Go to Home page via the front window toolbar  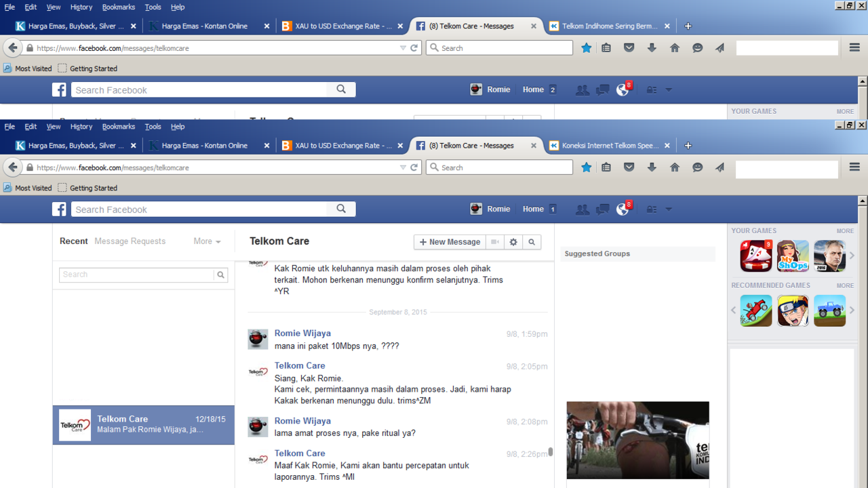point(675,167)
